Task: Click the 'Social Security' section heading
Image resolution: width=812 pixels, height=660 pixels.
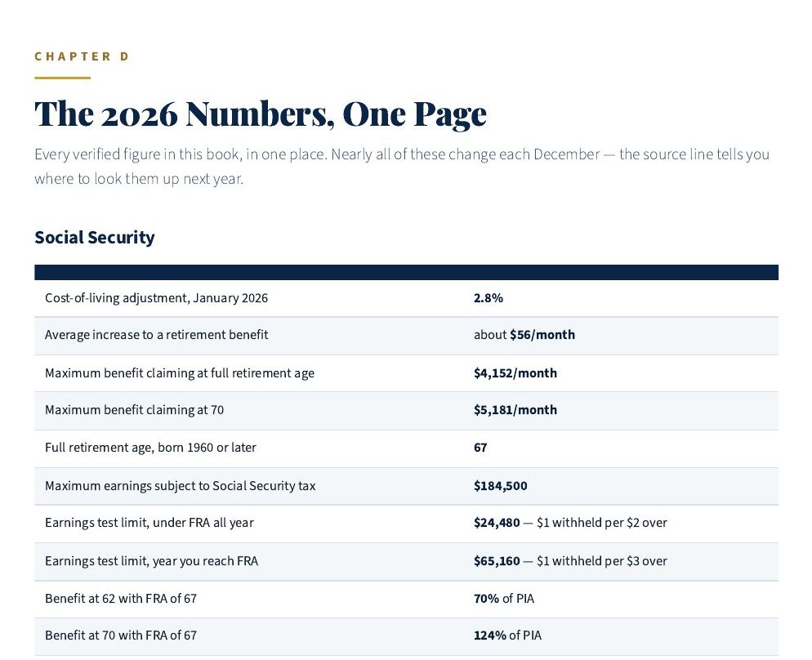Action: click(95, 237)
